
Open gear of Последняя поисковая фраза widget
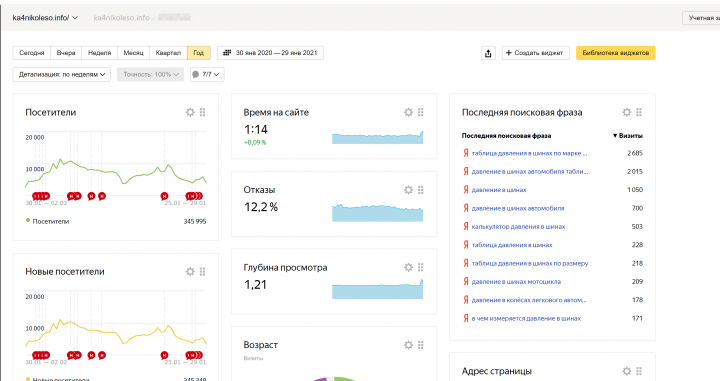[626, 112]
